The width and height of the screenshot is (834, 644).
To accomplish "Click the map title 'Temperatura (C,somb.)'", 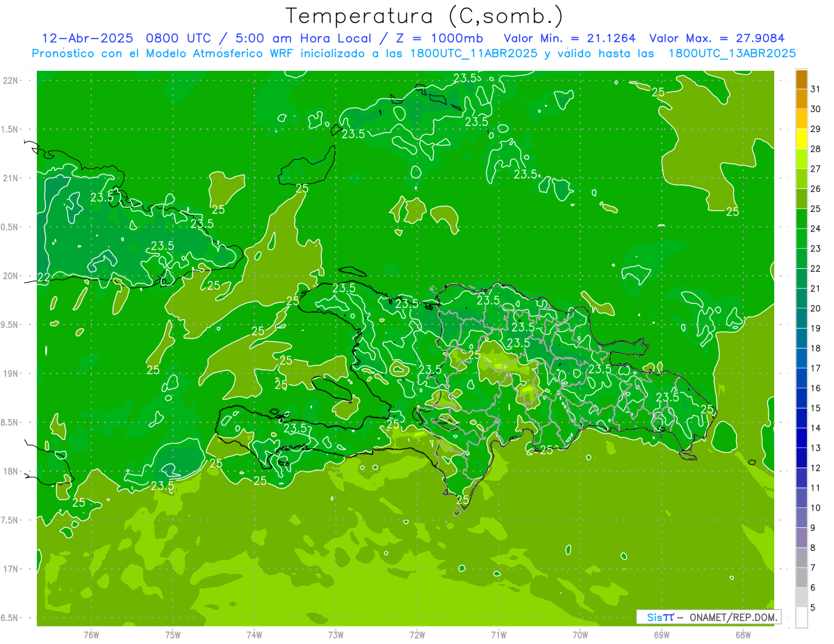I will pos(424,17).
